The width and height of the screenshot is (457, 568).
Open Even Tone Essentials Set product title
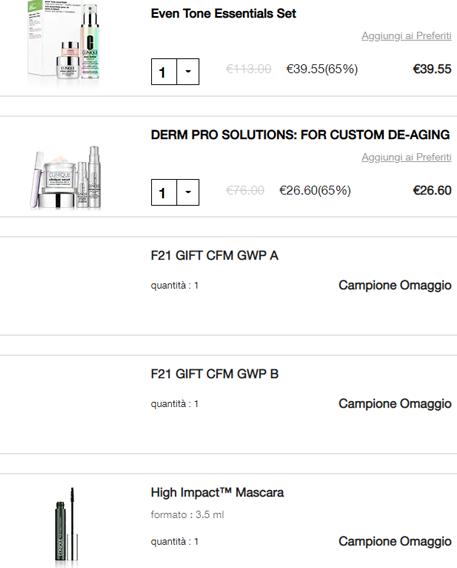pos(223,14)
